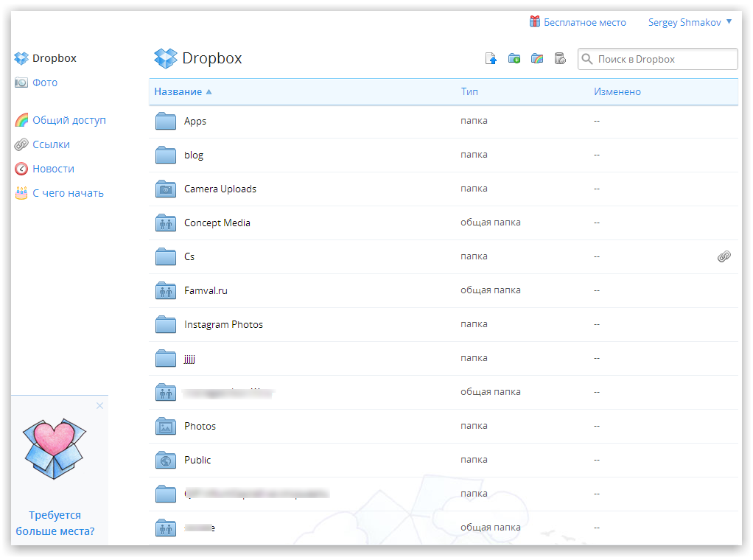Click the link icon on Cs row
Viewport: 753px width, 560px height.
pyautogui.click(x=724, y=256)
